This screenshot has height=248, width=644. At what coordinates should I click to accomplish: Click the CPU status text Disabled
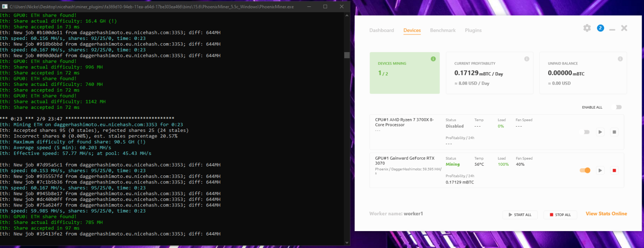coord(454,126)
